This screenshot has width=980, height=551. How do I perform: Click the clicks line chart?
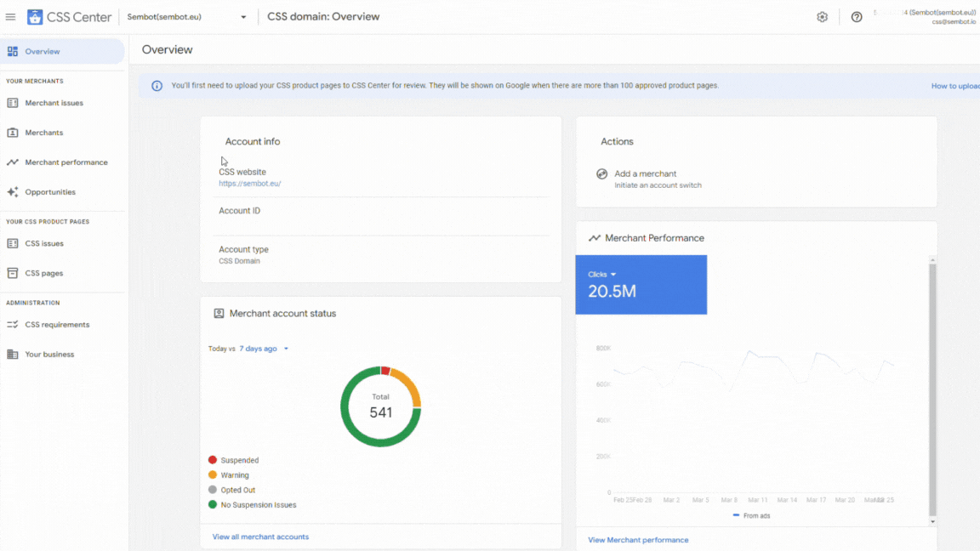[x=753, y=420]
